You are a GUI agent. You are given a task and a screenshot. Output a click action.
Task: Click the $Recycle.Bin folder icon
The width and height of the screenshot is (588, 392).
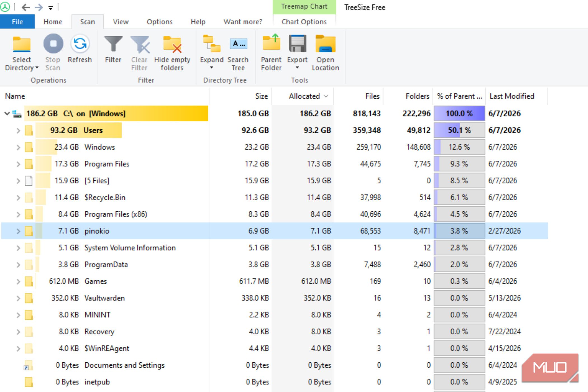[x=29, y=197]
